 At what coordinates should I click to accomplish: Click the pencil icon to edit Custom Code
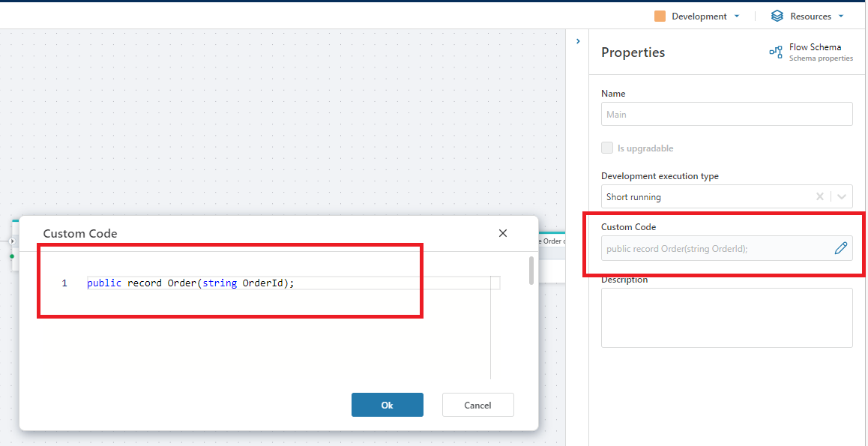coord(841,248)
